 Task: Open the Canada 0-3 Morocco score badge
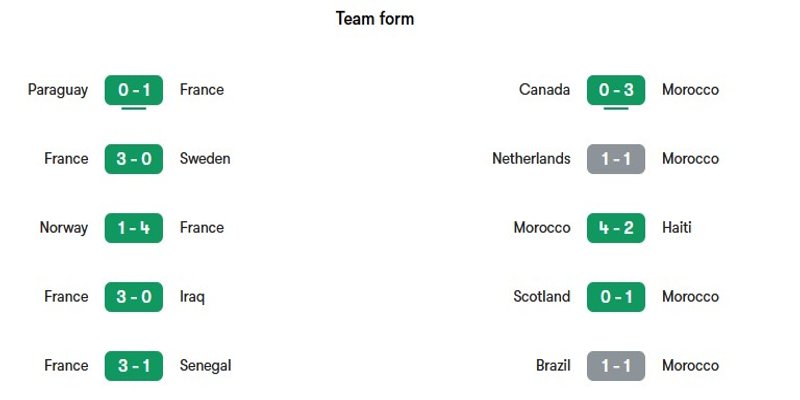[x=616, y=90]
